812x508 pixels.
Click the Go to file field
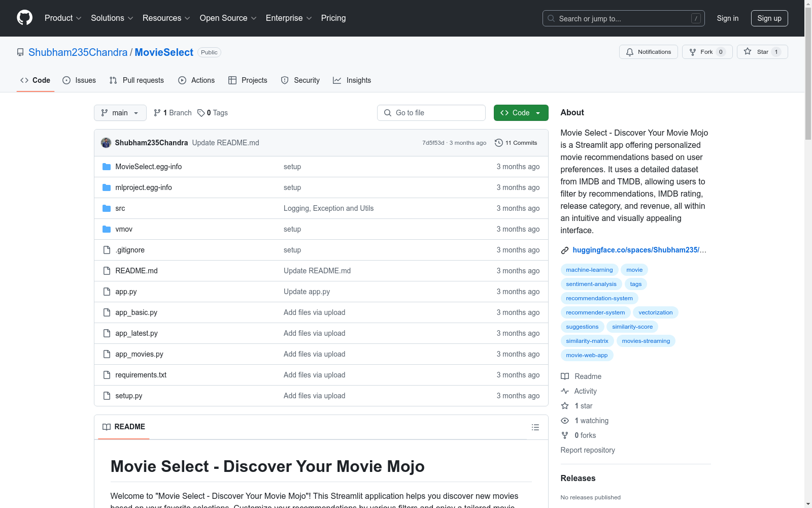click(431, 113)
